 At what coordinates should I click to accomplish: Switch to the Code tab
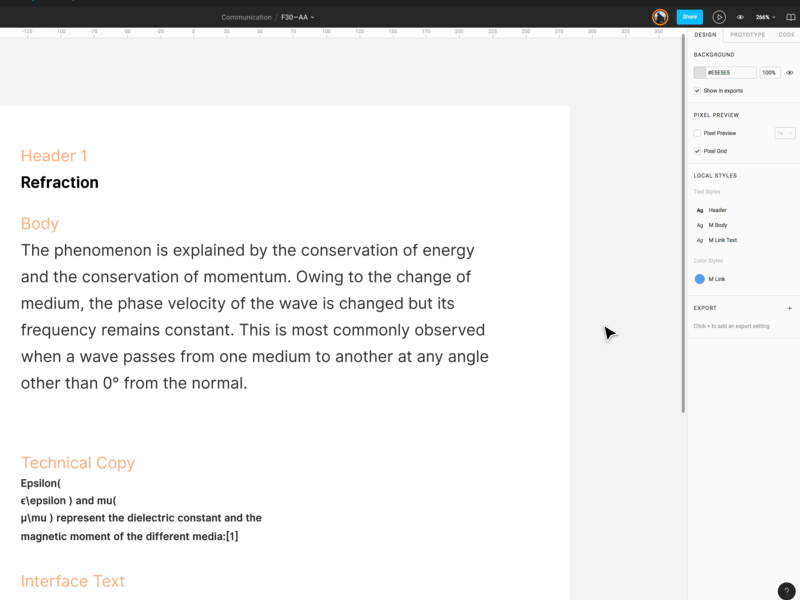[x=786, y=35]
